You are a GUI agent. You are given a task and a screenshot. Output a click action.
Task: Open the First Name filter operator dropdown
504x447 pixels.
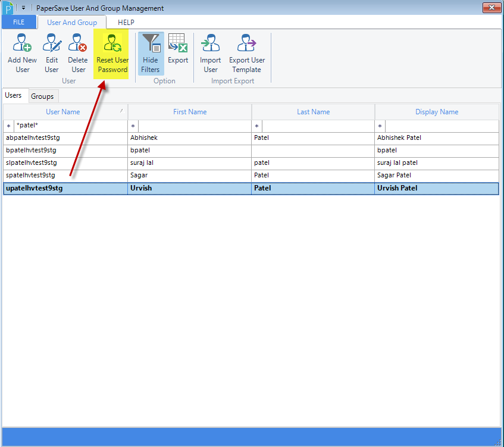coord(133,126)
